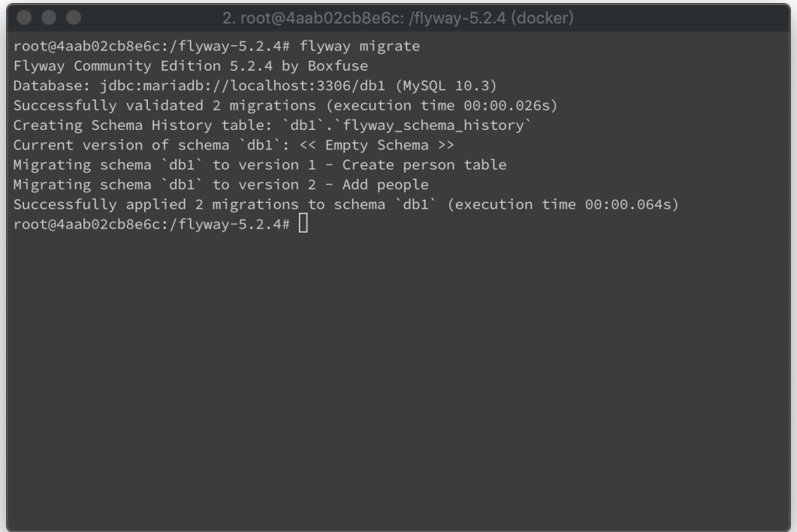Click the leftmost close window circle
Image resolution: width=797 pixels, height=532 pixels.
point(24,17)
